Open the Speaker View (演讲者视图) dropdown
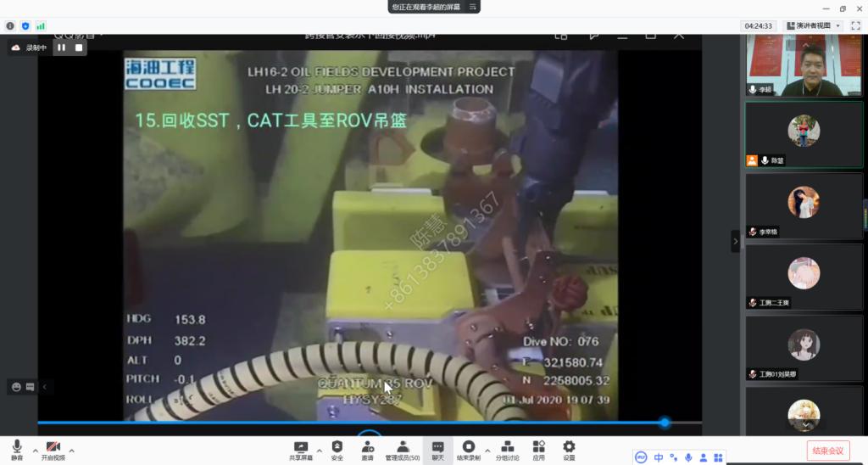 tap(813, 26)
